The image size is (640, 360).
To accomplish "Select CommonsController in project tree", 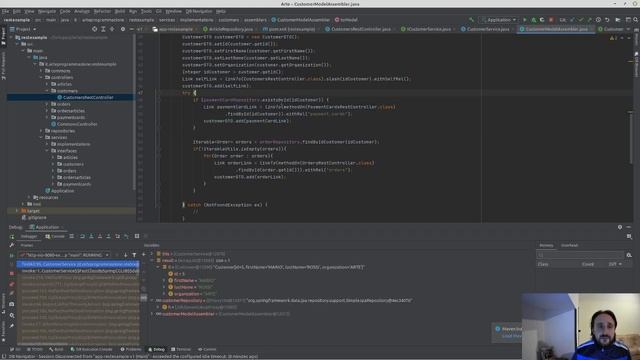I will click(74, 124).
